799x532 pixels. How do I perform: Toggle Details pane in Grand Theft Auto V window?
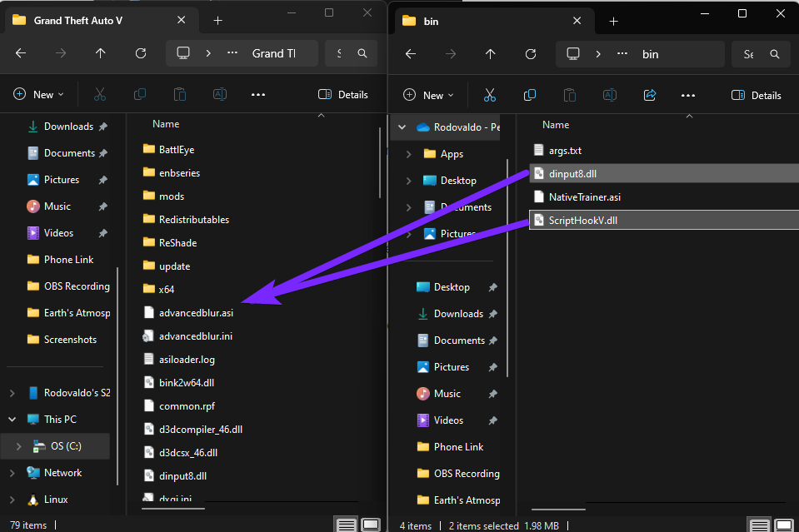tap(343, 95)
